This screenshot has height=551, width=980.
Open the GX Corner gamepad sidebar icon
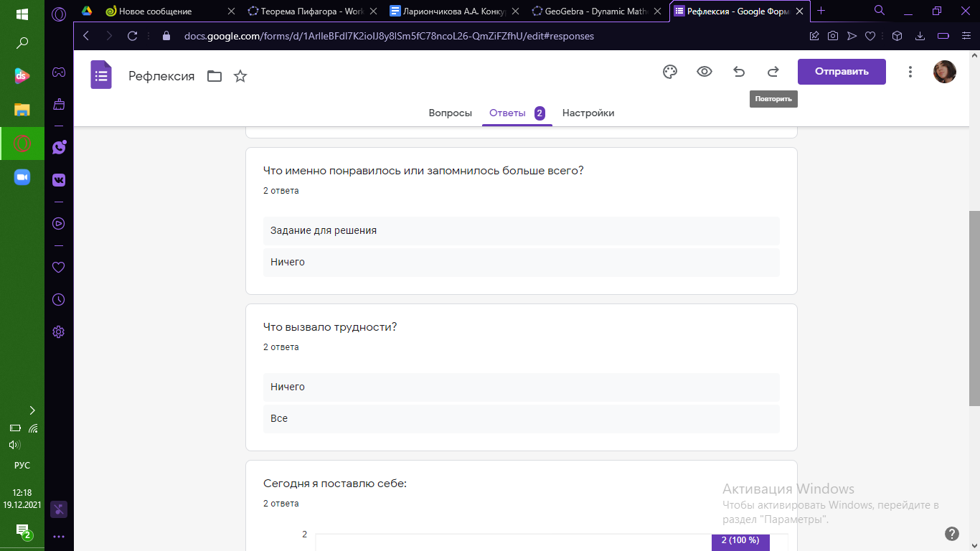[59, 72]
